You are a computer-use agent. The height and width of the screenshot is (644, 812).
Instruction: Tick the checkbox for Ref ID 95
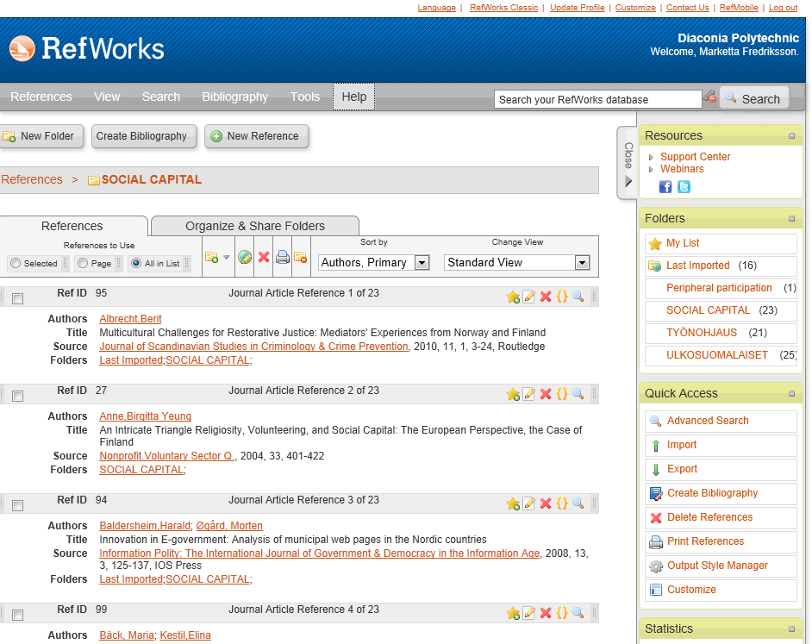17,298
